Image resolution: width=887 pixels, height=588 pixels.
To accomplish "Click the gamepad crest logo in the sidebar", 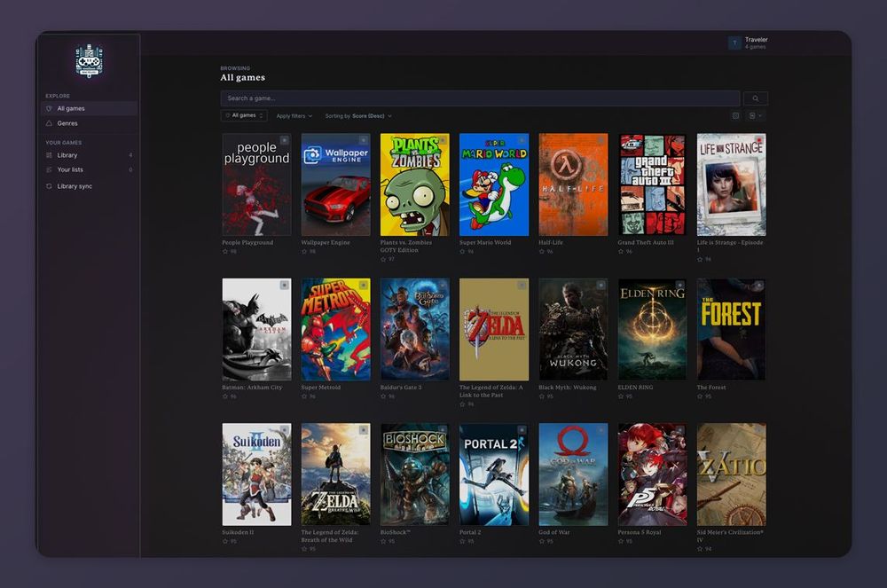I will point(89,60).
